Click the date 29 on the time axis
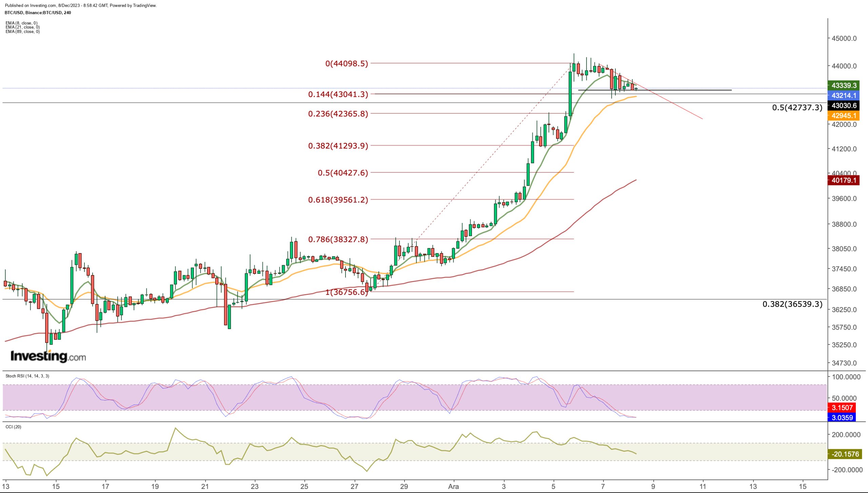The width and height of the screenshot is (868, 493). (x=404, y=487)
